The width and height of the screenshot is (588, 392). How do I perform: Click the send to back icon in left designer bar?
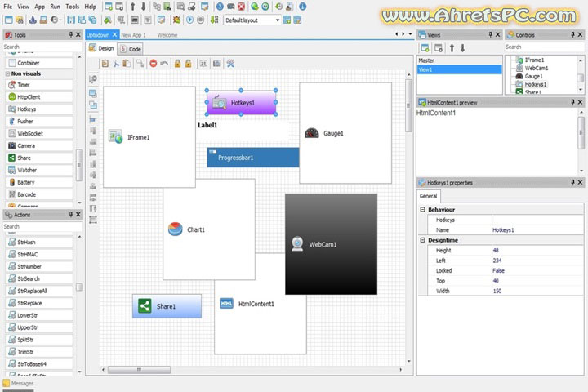[x=92, y=105]
